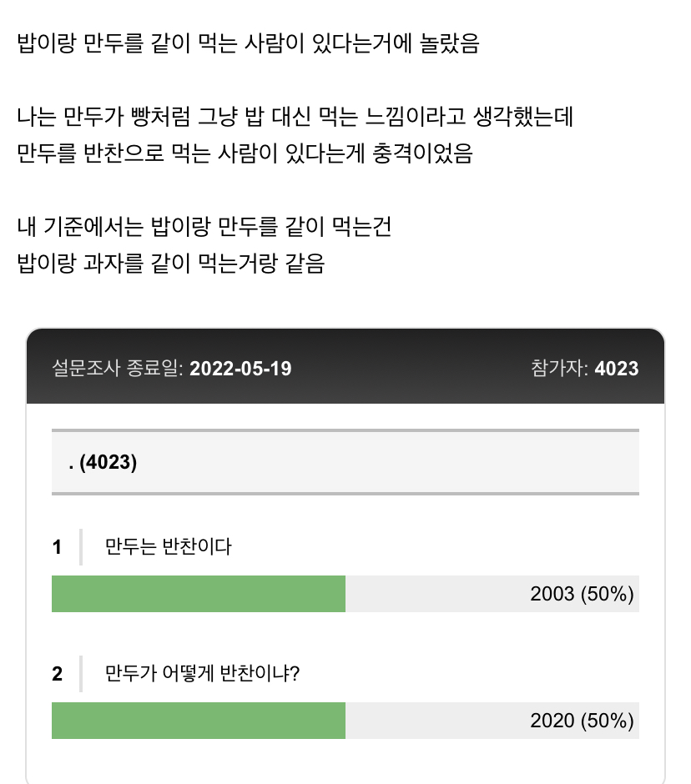691x784 pixels.
Task: Click the green result bar for 만두가 어떻게 반찬이냐?
Action: pyautogui.click(x=199, y=721)
